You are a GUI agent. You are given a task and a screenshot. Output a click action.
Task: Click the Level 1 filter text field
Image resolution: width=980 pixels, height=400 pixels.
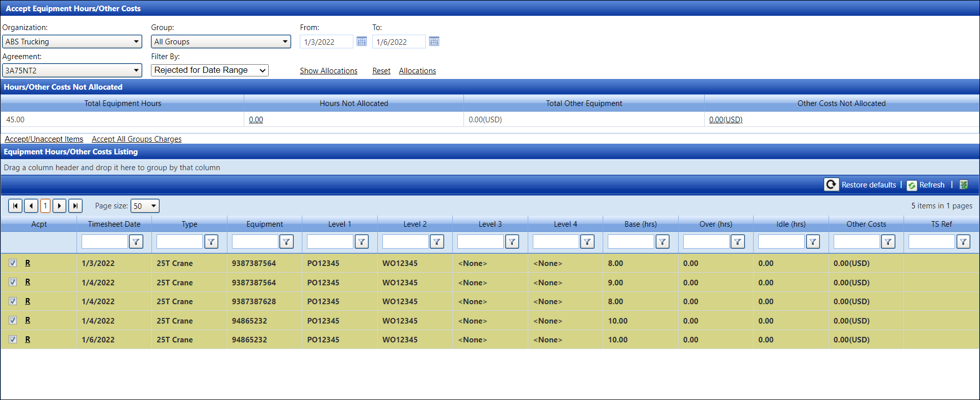point(330,242)
